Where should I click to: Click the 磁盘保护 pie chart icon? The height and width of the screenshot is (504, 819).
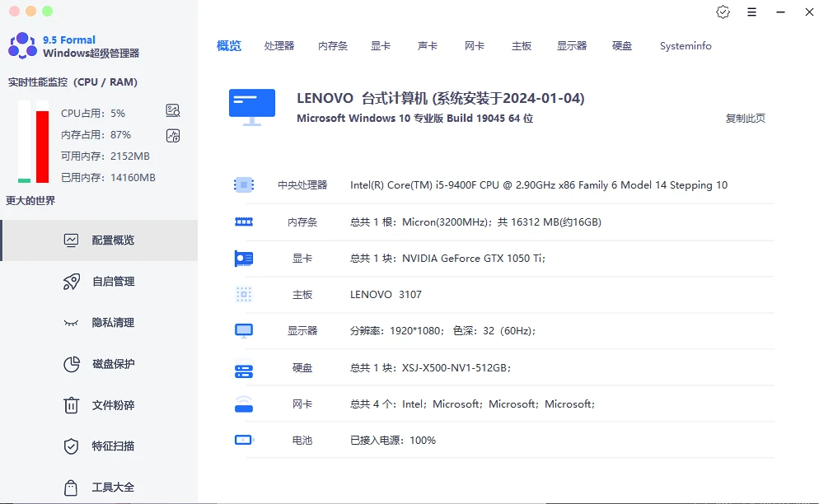click(72, 364)
